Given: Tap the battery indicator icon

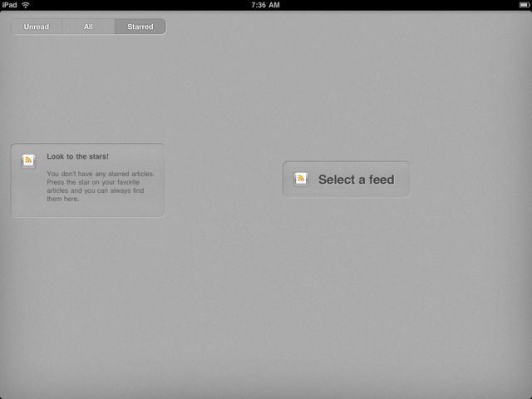Looking at the screenshot, I should (525, 5).
